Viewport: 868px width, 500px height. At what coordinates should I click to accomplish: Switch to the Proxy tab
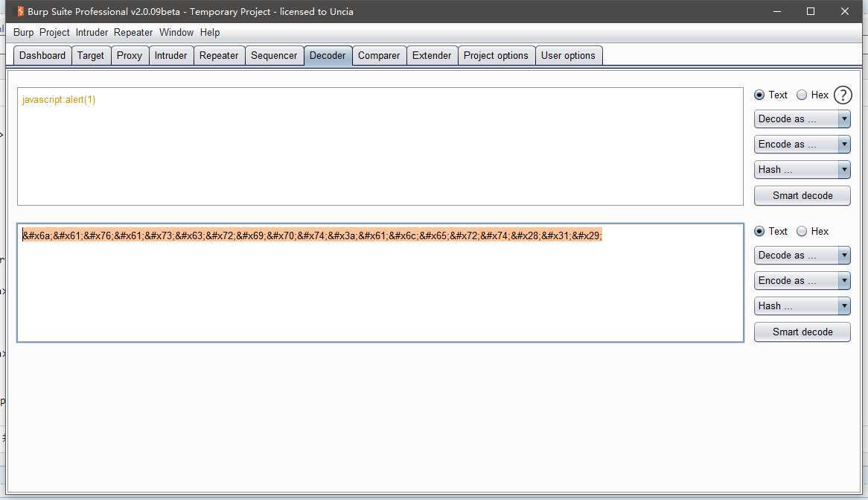[130, 55]
